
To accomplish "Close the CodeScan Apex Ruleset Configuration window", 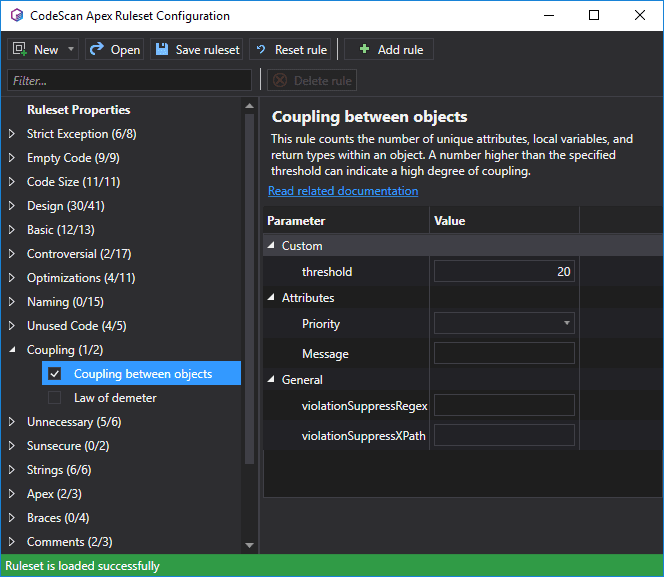I will coord(640,16).
